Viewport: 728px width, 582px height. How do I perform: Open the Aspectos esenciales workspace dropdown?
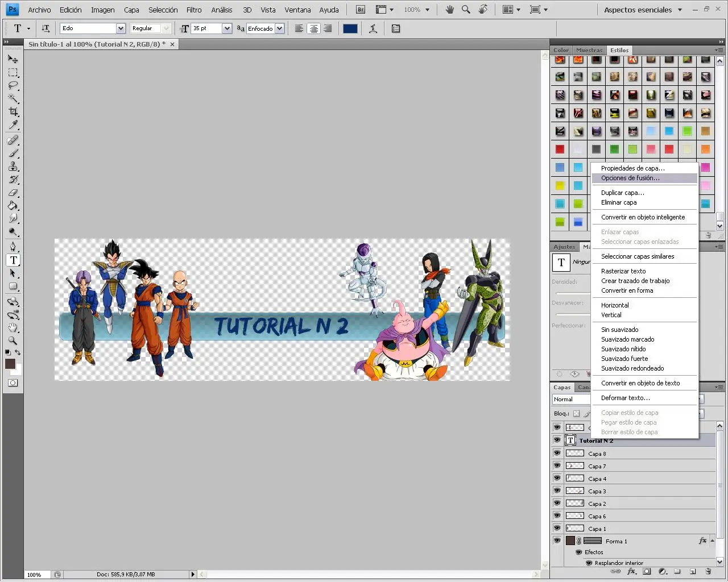(x=642, y=10)
